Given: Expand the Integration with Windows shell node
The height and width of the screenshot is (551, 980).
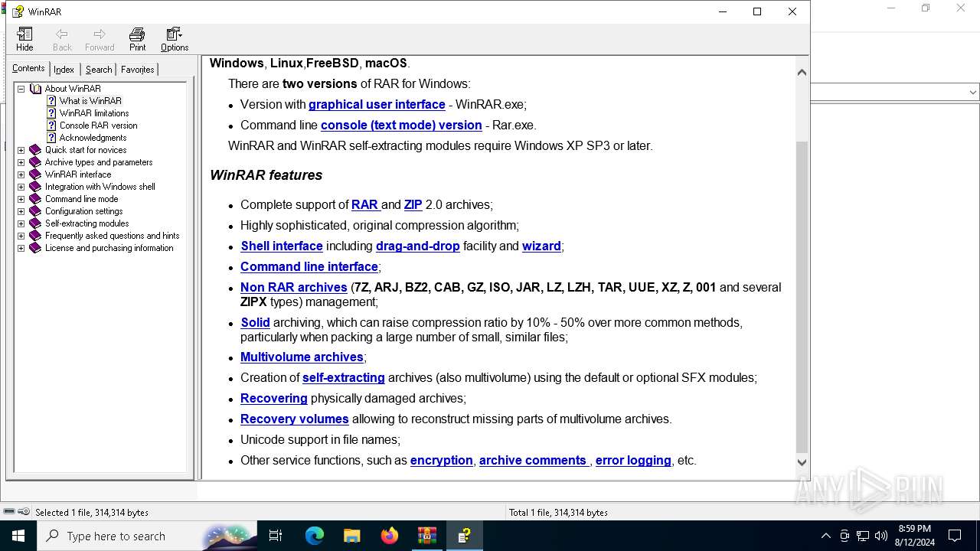Looking at the screenshot, I should coord(21,187).
